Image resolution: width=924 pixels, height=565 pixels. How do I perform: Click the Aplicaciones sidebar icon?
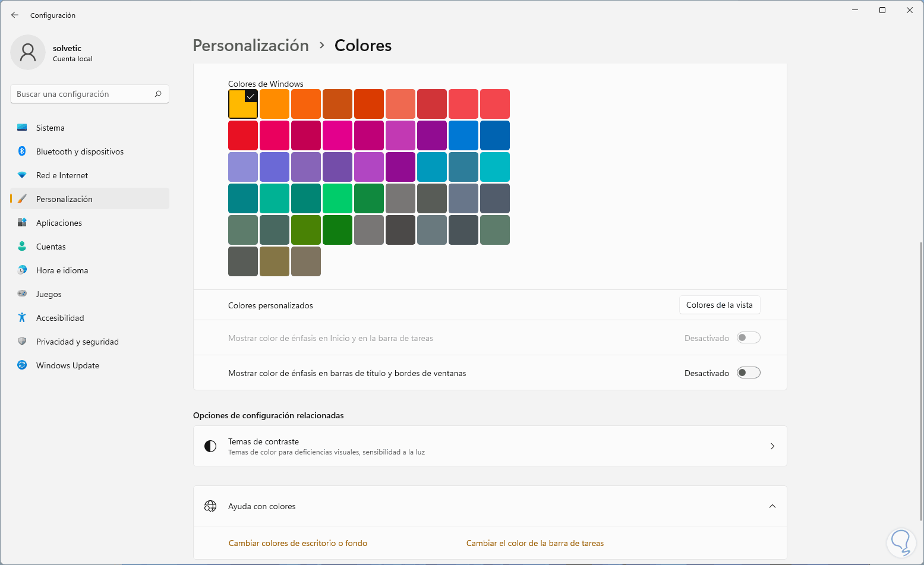click(x=22, y=223)
